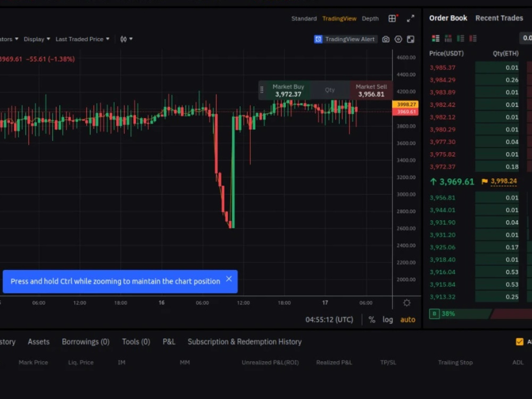The height and width of the screenshot is (399, 532).
Task: Click the Qty(ETH) column header
Action: (505, 53)
